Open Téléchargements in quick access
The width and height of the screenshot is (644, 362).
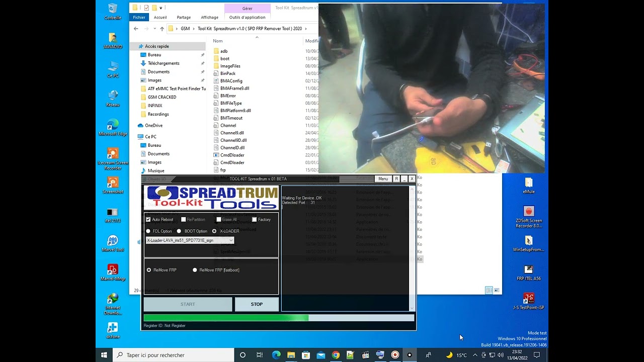(x=164, y=63)
